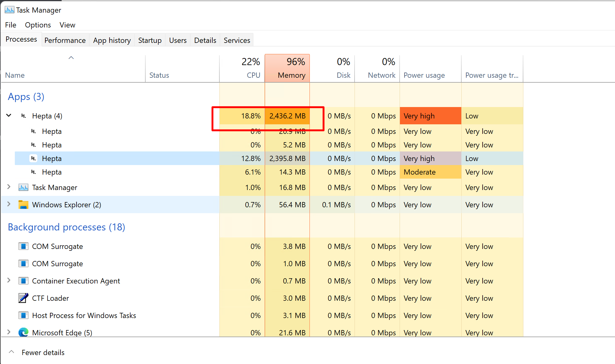Image resolution: width=615 pixels, height=364 pixels.
Task: Expand the Windows Explorer (2) group
Action: pyautogui.click(x=9, y=204)
